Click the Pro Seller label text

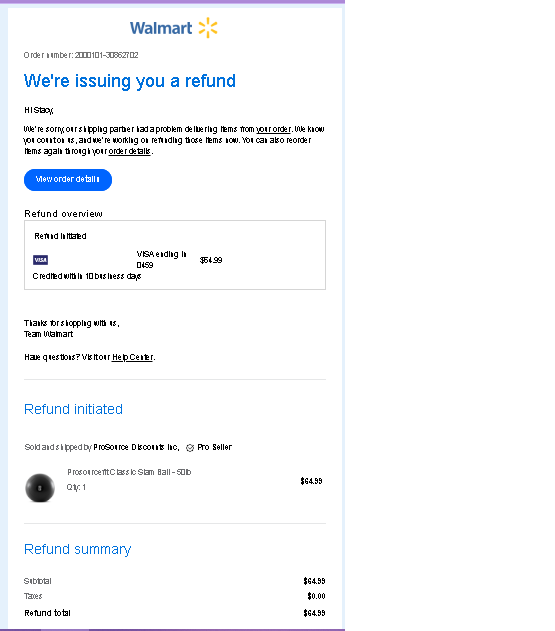(215, 447)
